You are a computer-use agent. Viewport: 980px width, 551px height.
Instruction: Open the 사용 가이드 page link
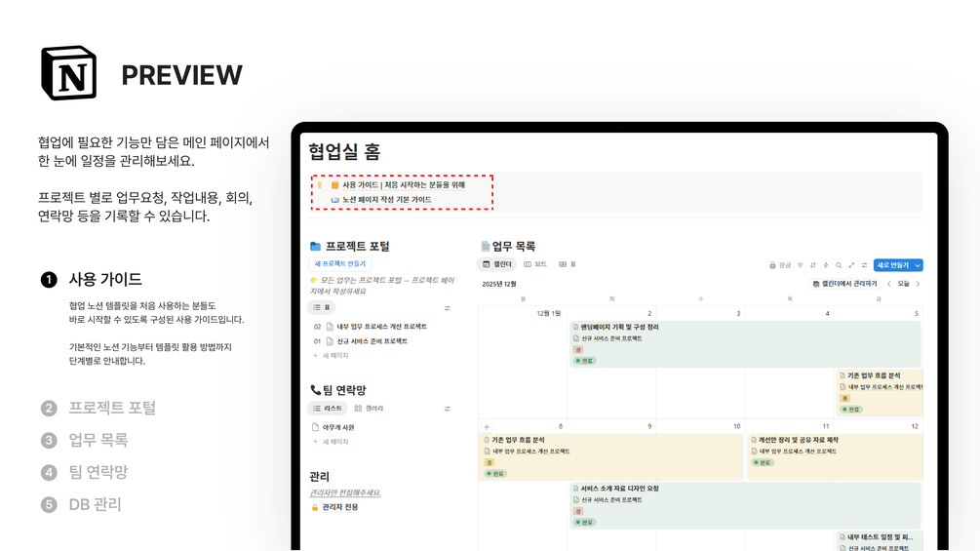point(403,185)
